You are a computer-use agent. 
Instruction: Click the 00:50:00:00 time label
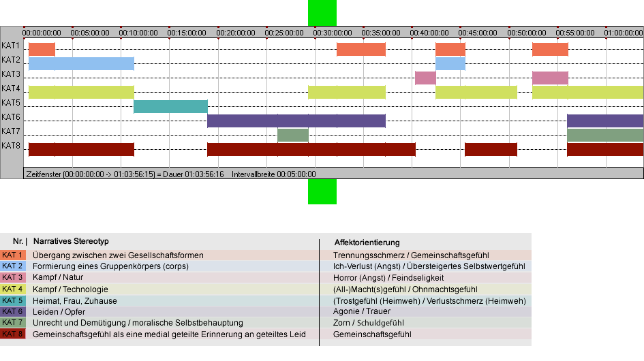(527, 33)
